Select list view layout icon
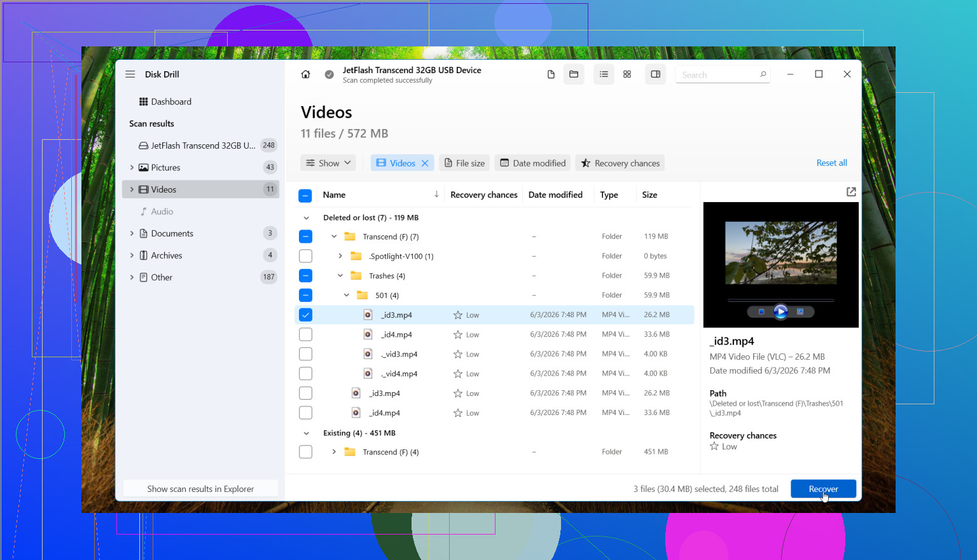This screenshot has height=560, width=977. tap(604, 74)
